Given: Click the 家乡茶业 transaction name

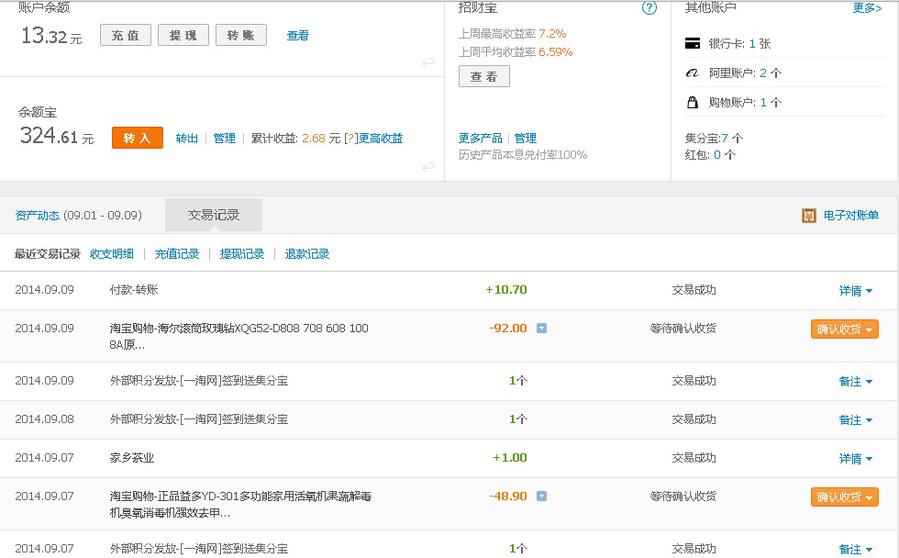Looking at the screenshot, I should [132, 458].
